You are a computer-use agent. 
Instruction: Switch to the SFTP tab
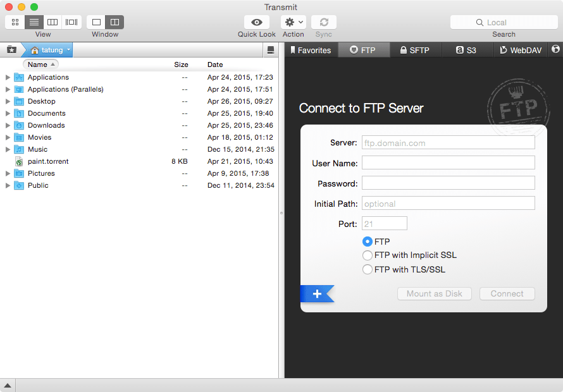pos(416,50)
